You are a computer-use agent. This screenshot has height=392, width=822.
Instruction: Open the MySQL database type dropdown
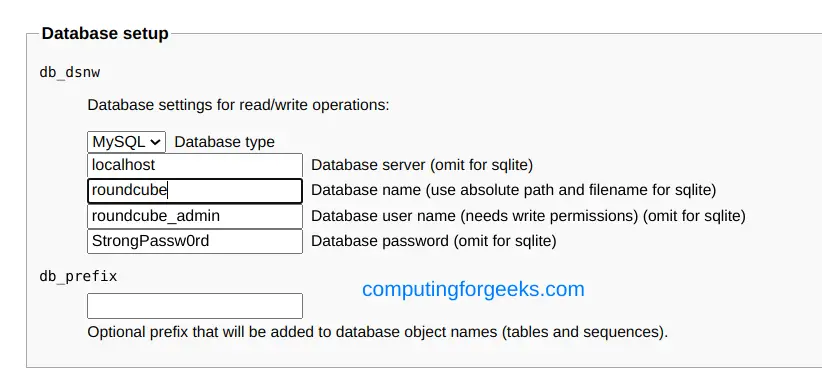(x=126, y=142)
